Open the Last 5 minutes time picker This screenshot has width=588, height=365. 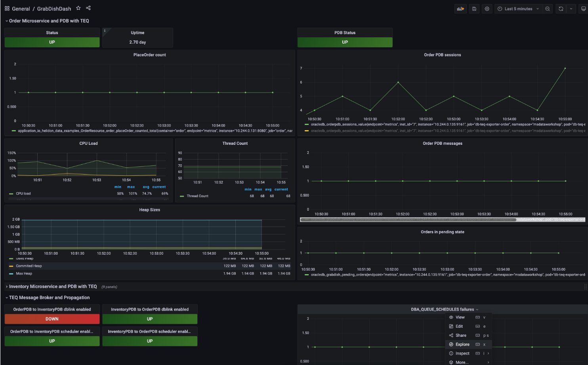(518, 9)
